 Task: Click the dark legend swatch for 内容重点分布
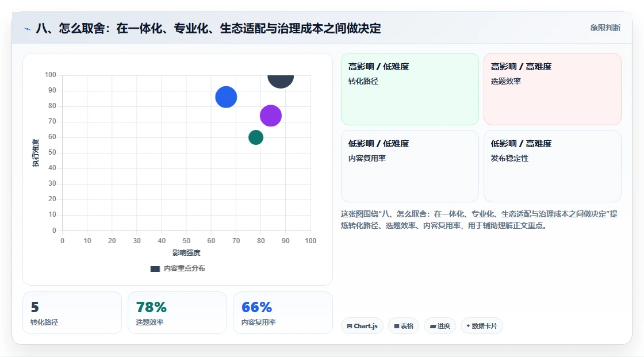tap(155, 269)
